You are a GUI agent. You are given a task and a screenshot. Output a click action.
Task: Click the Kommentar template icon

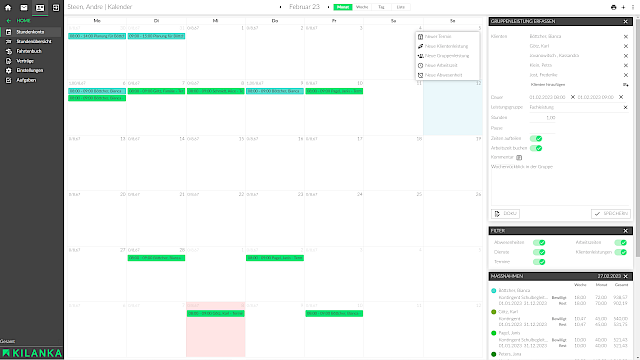(x=519, y=157)
